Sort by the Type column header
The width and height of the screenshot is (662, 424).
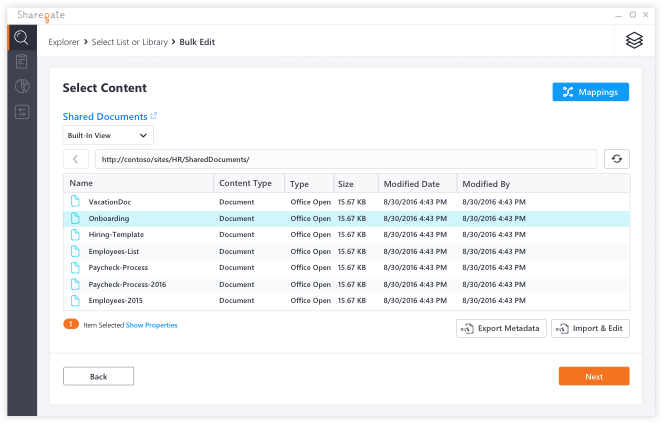click(x=309, y=184)
